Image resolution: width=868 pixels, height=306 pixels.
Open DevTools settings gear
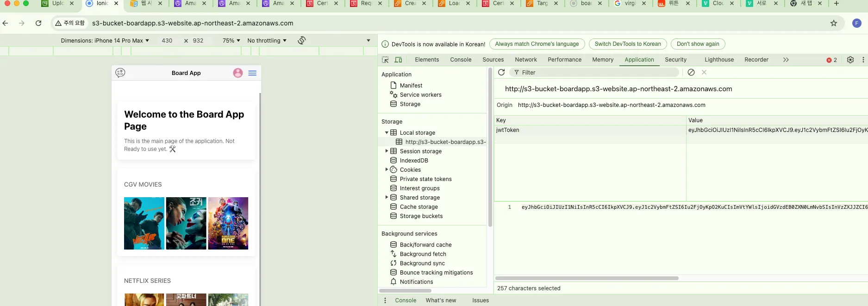(850, 60)
